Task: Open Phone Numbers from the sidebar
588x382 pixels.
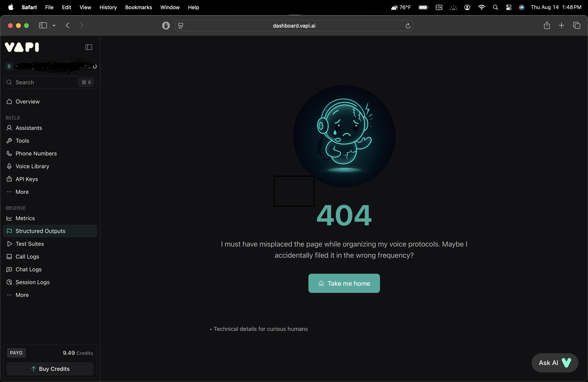Action: click(x=36, y=153)
